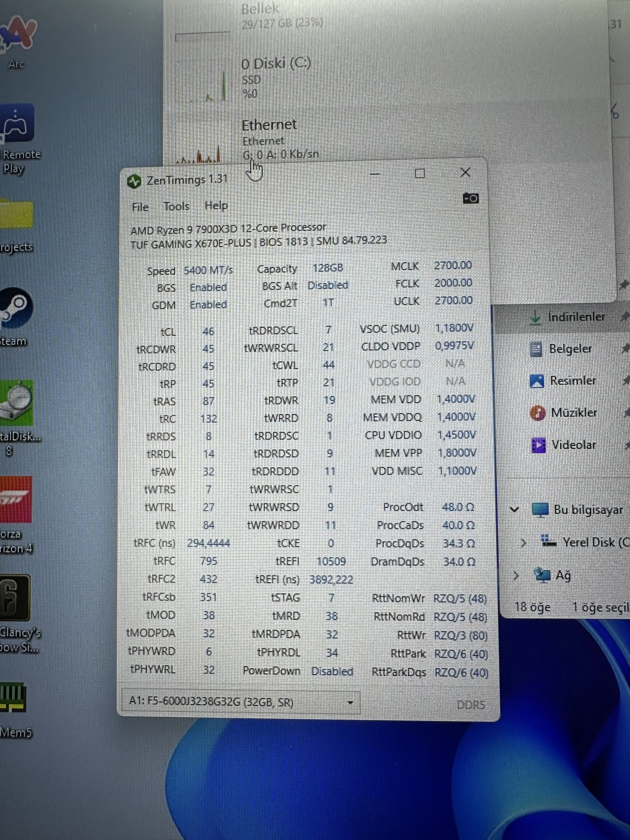Launch Forza Horizon 4 desktop shortcut
630x840 pixels.
click(x=16, y=515)
